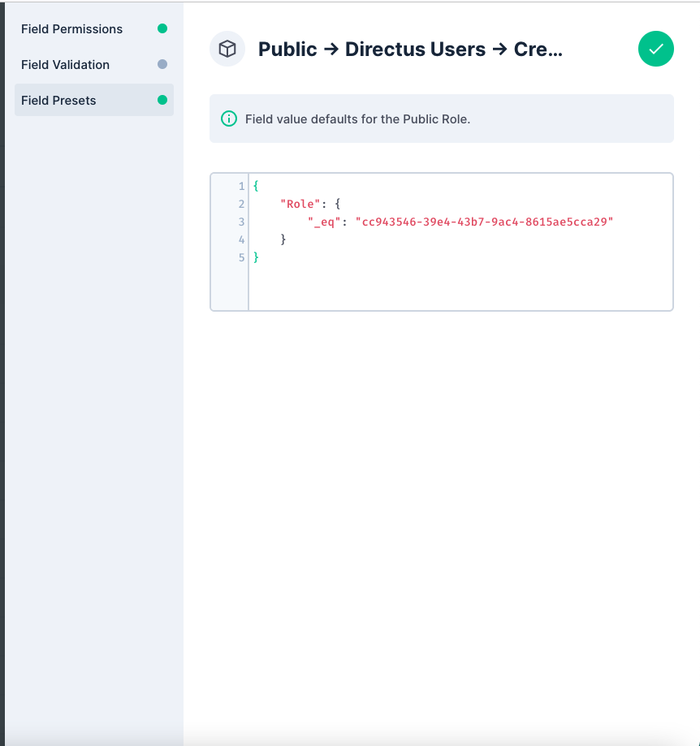Click the box collection icon in header
700x746 pixels.
click(227, 49)
